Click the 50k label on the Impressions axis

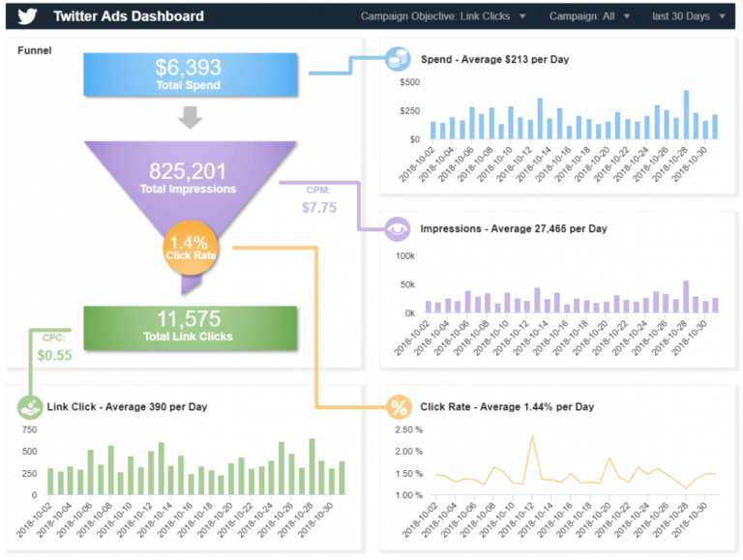pos(407,284)
